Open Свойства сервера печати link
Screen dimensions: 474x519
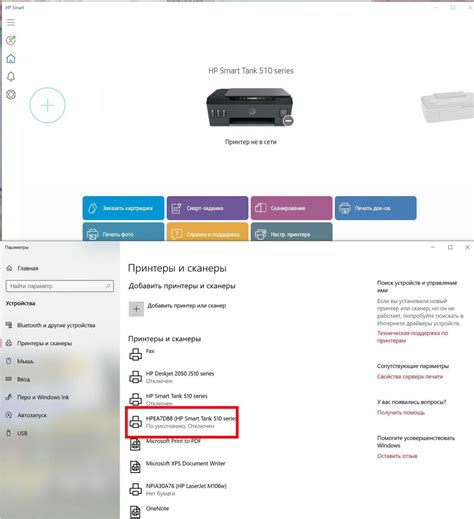[x=410, y=377]
